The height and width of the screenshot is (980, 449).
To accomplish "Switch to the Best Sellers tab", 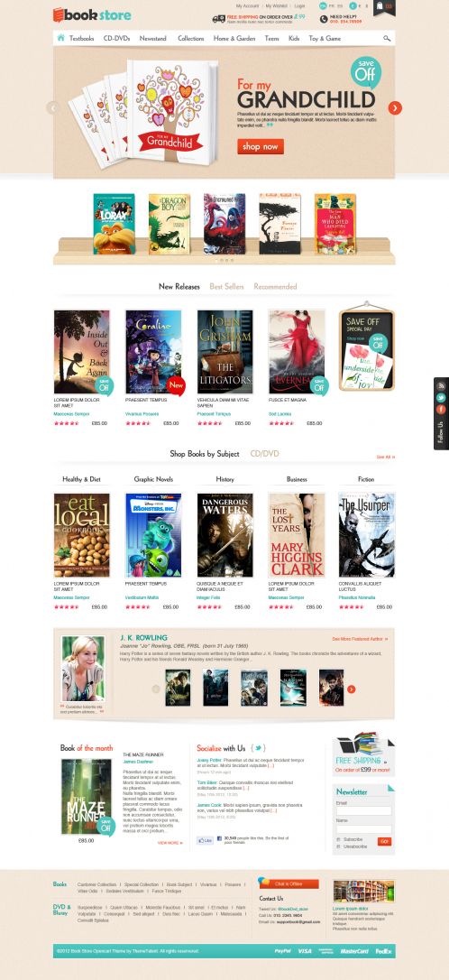I will pos(226,286).
